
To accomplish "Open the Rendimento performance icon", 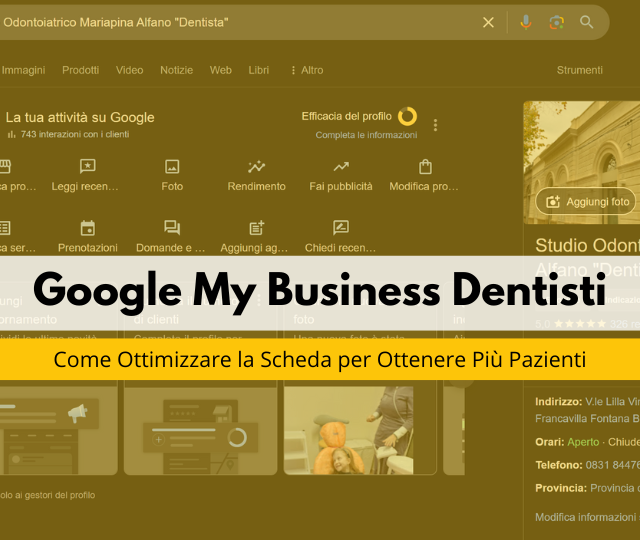I will [256, 167].
